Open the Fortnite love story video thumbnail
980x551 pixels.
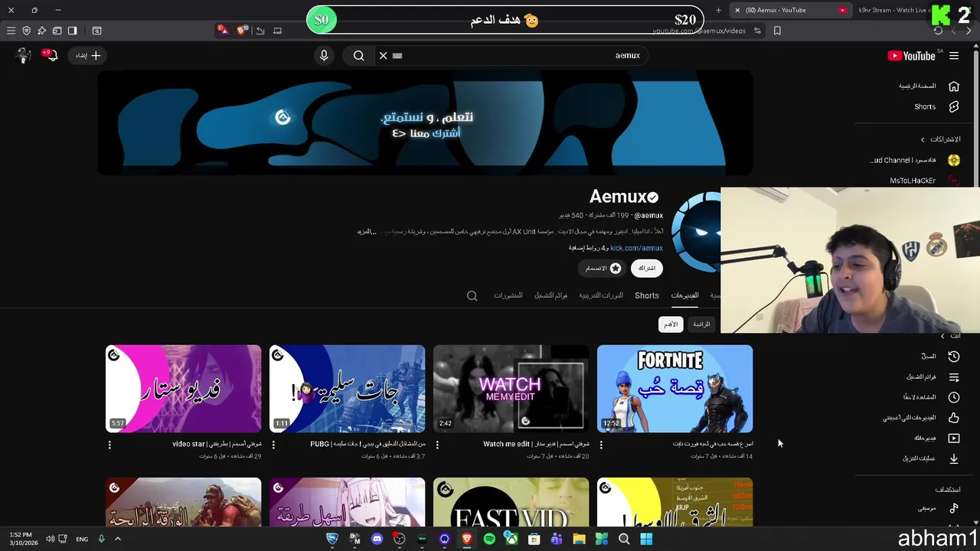(675, 389)
